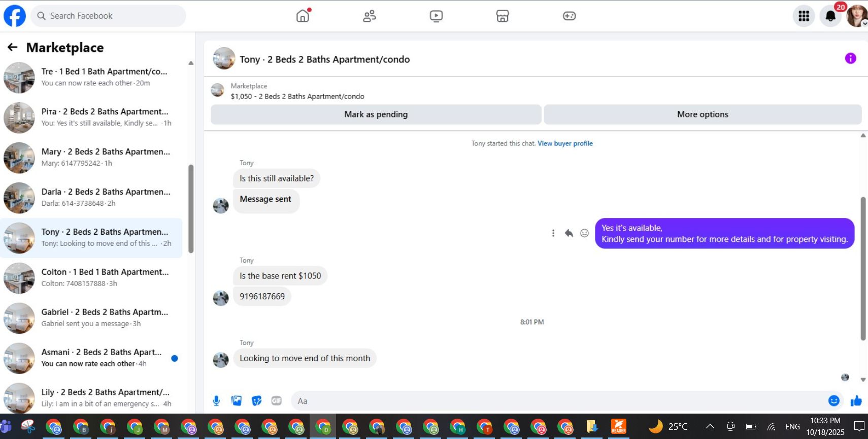Go to the Home feed icon
Viewport: 868px width, 439px height.
[303, 16]
